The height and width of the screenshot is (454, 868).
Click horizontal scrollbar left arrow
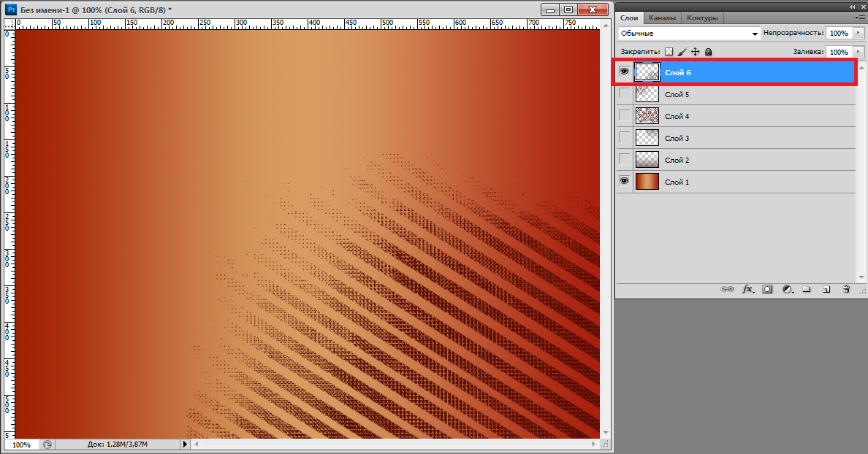pyautogui.click(x=196, y=444)
